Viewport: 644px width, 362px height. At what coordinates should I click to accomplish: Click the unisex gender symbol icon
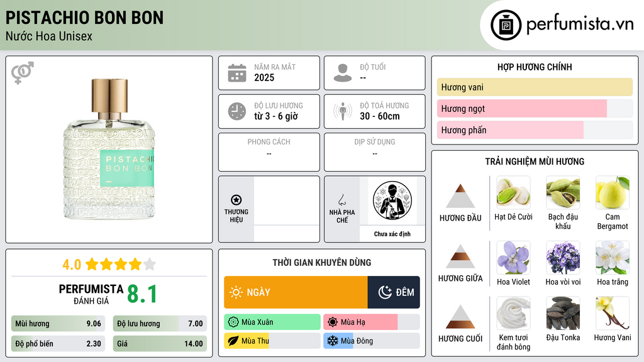point(23,73)
